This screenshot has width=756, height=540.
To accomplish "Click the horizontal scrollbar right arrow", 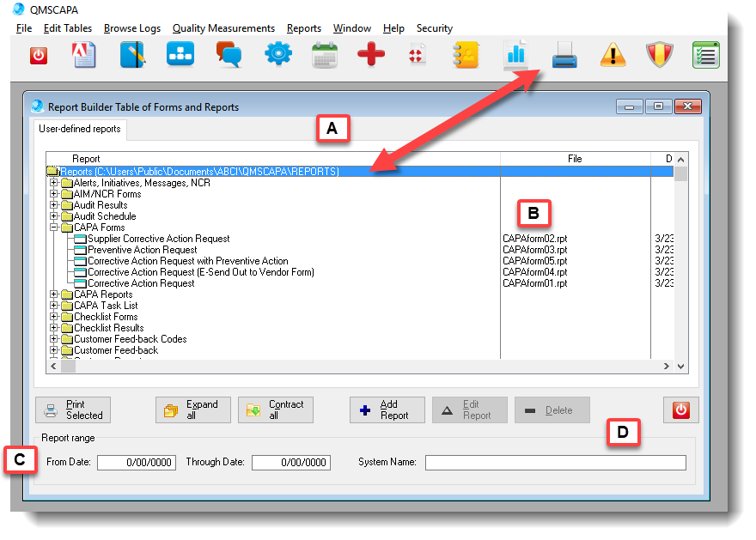I will 665,367.
